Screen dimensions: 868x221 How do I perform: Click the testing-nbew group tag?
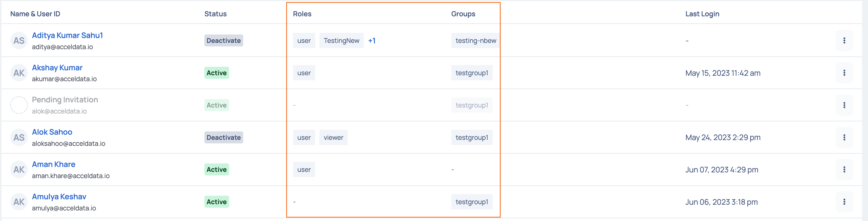click(x=476, y=40)
